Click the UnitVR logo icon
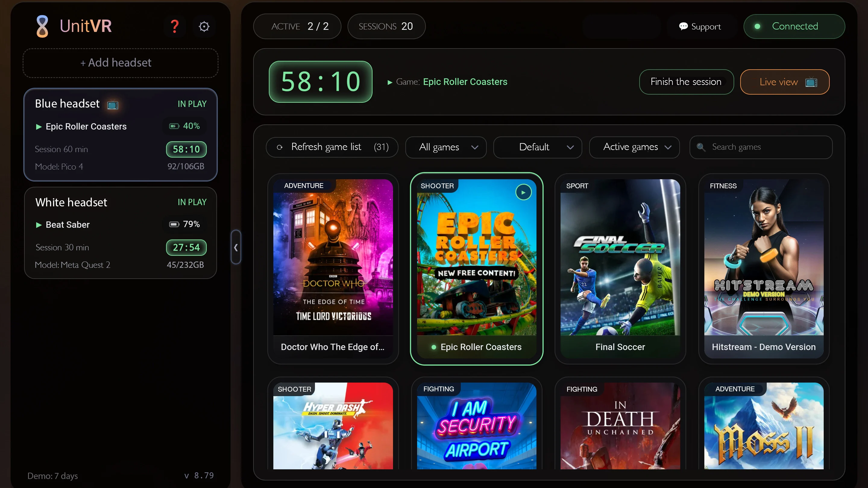868x488 pixels. coord(42,26)
